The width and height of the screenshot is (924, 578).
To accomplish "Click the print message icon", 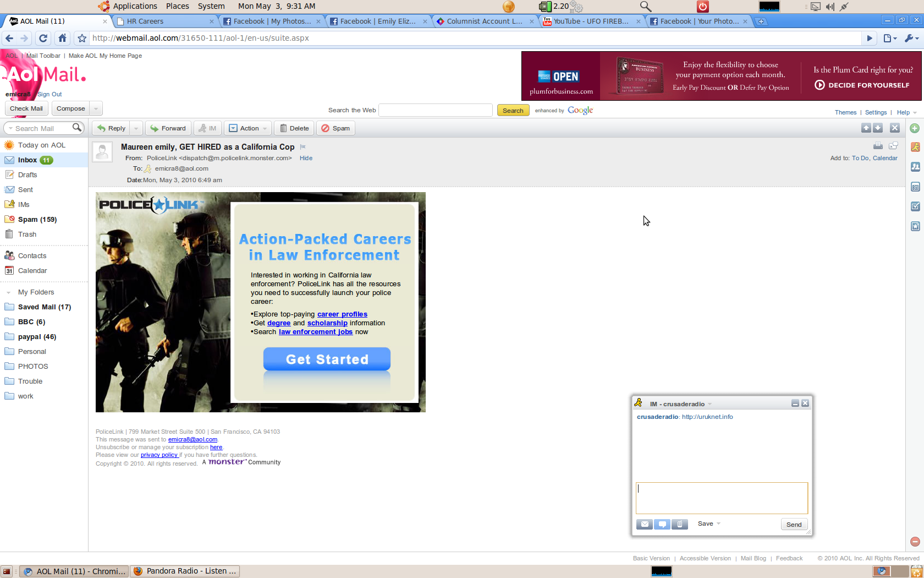I will coord(878,146).
